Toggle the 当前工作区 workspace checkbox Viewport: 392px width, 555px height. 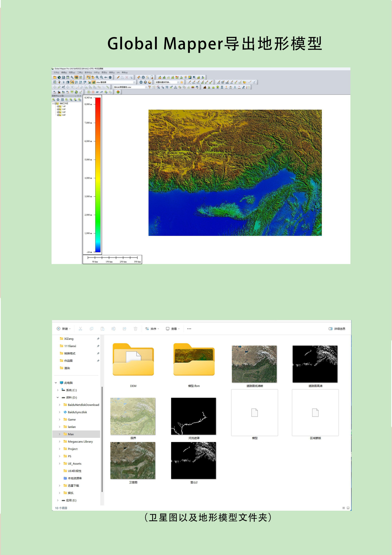[x=56, y=104]
